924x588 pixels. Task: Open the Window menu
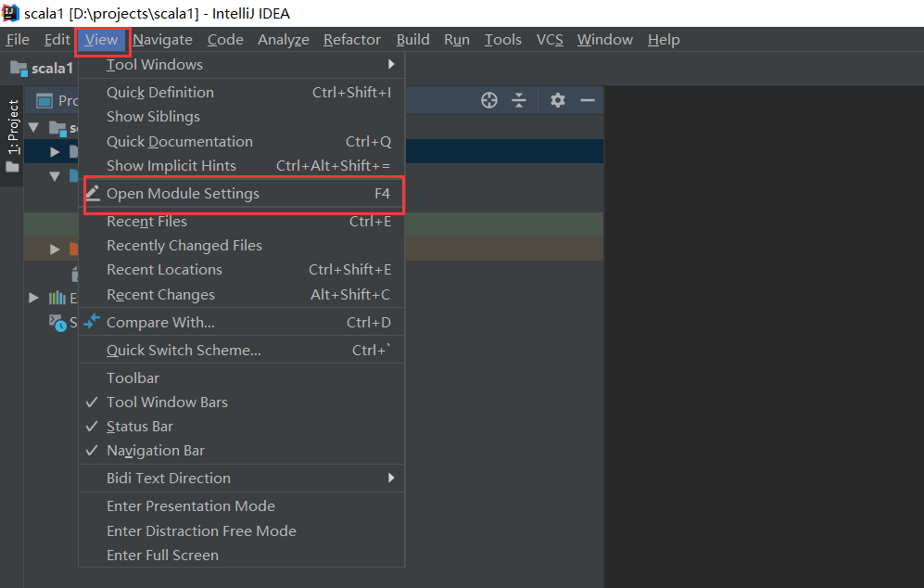pos(604,40)
